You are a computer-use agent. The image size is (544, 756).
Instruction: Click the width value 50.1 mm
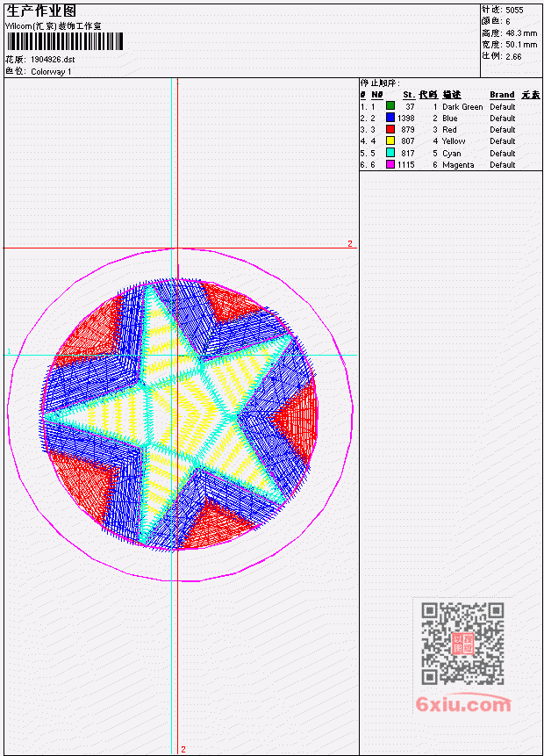(x=521, y=45)
